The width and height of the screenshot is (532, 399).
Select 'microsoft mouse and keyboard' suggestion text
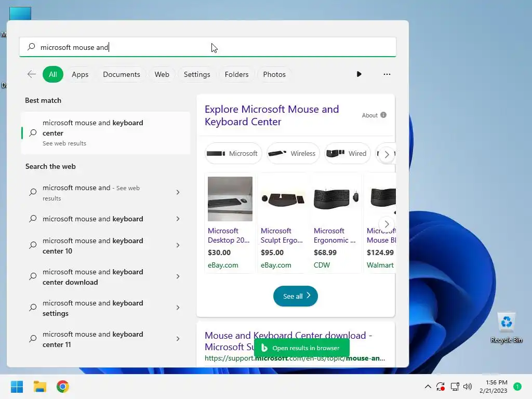[92, 219]
